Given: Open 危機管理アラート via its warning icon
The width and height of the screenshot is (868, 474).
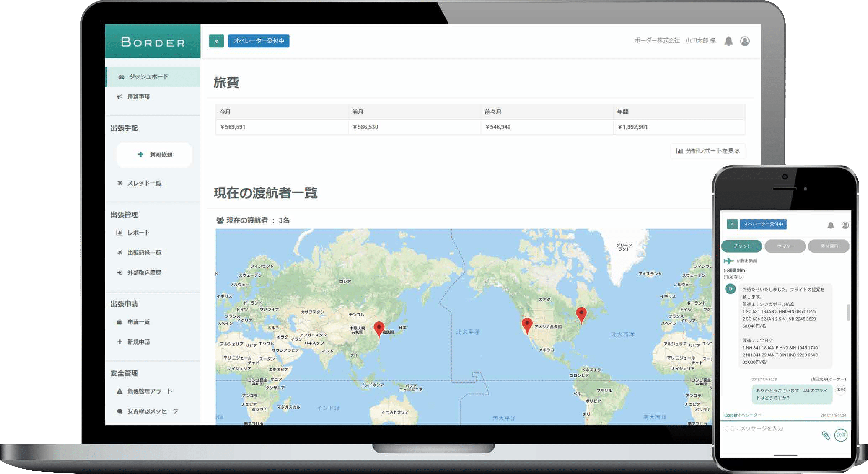Looking at the screenshot, I should coord(120,391).
